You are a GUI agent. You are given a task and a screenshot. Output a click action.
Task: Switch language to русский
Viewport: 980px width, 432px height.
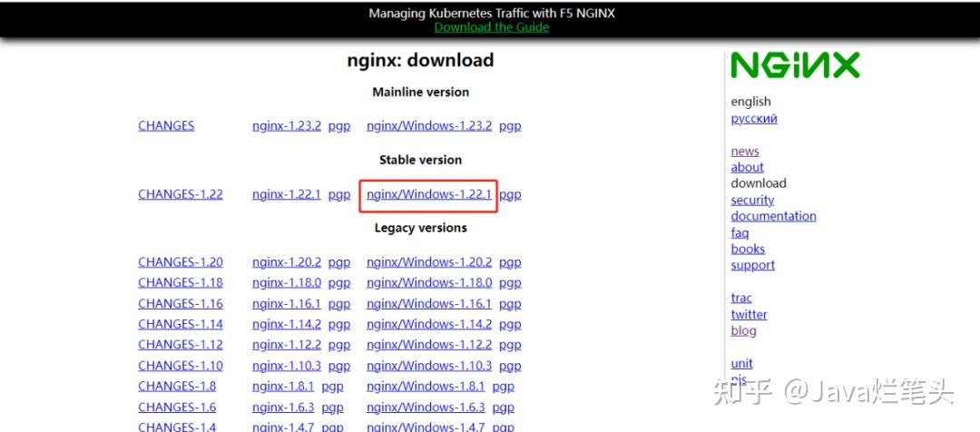point(754,119)
